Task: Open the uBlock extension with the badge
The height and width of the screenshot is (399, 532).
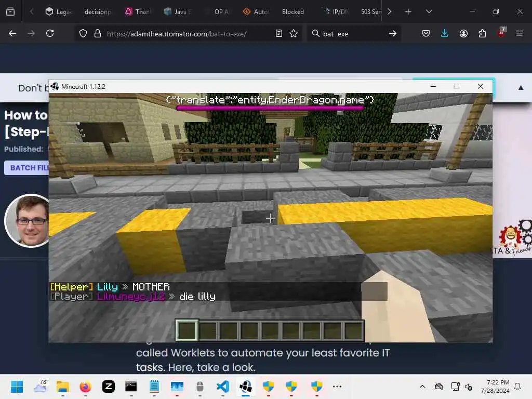Action: [x=501, y=33]
